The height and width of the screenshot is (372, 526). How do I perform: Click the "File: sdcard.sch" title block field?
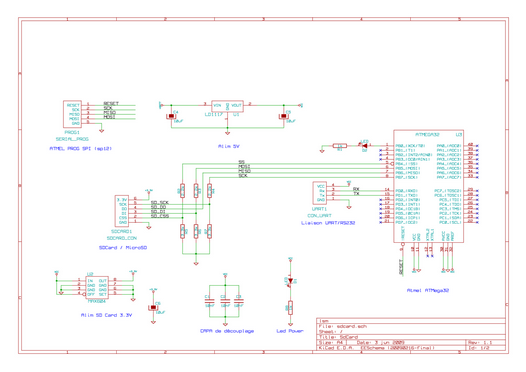(342, 326)
